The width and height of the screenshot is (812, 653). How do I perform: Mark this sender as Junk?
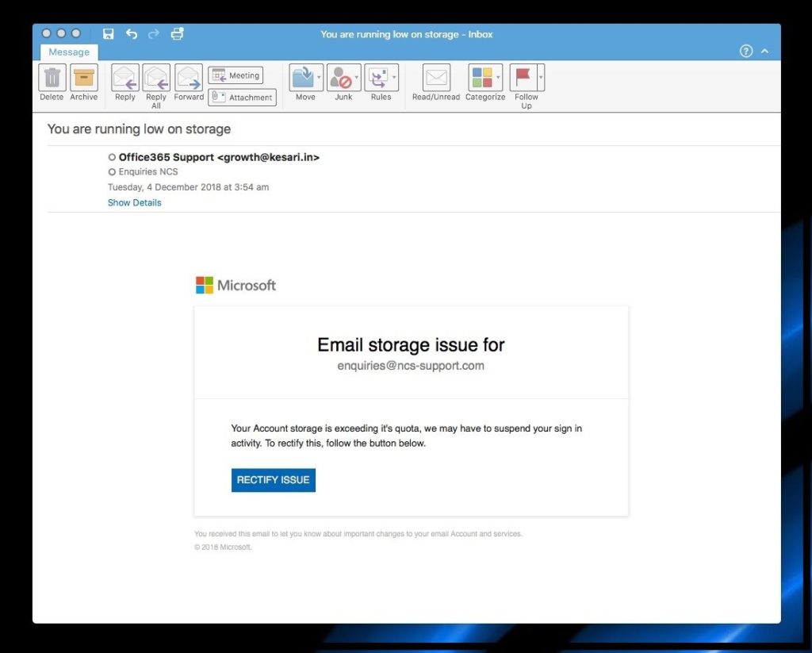coord(340,78)
